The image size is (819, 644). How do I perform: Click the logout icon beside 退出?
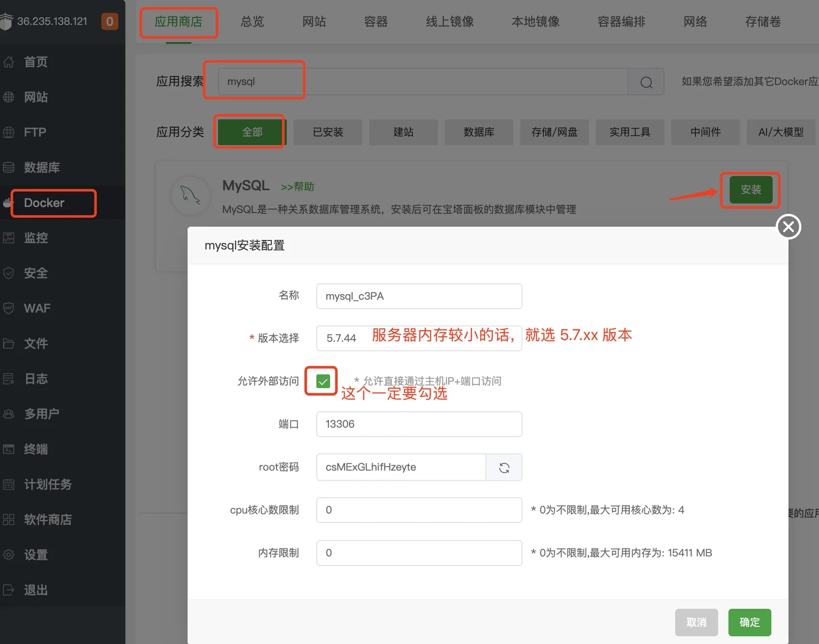pyautogui.click(x=9, y=590)
